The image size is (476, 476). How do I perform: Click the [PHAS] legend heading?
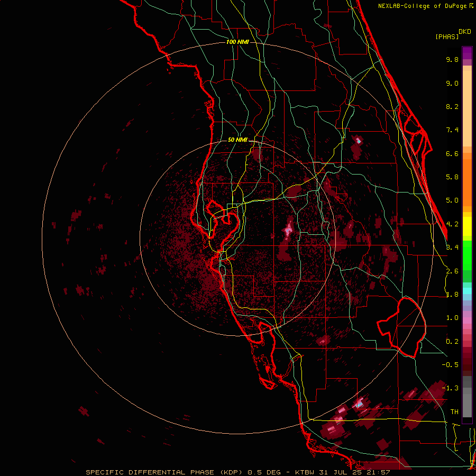[x=447, y=37]
